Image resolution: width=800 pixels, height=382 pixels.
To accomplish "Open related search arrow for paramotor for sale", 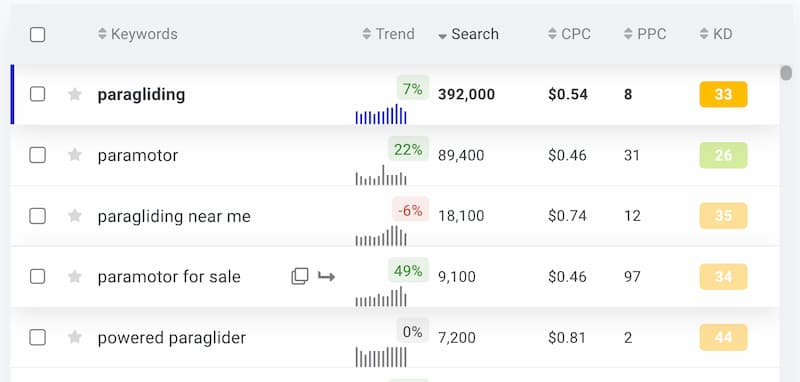I will point(326,276).
